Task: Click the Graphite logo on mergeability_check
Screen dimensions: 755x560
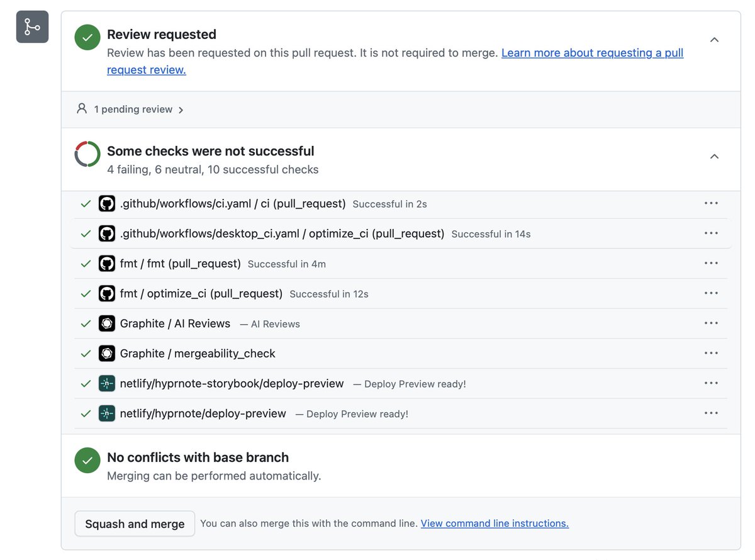Action: (x=107, y=354)
